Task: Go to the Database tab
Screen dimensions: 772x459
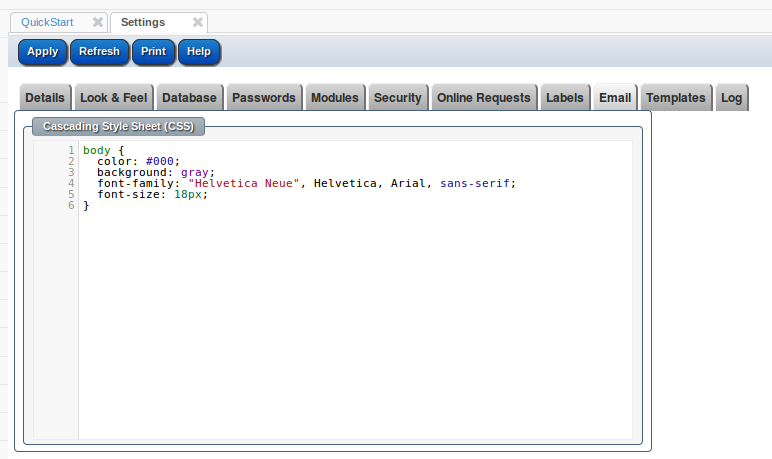Action: pos(189,98)
